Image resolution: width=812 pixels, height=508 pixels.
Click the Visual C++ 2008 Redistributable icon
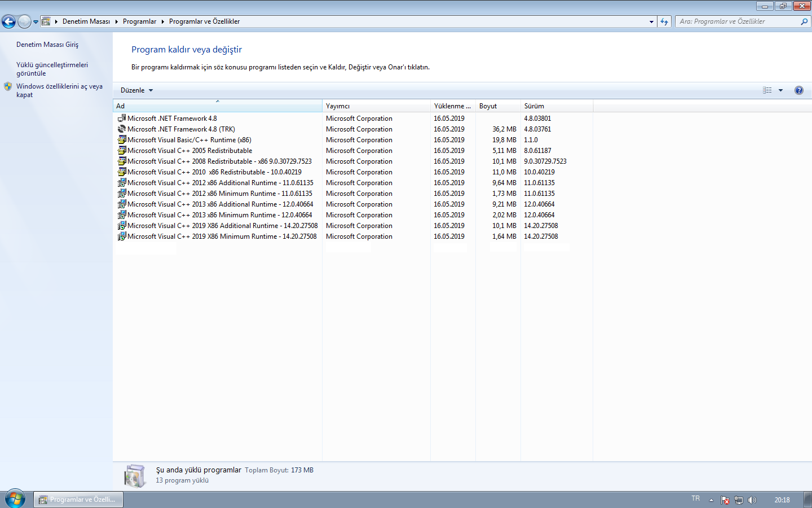tap(122, 161)
